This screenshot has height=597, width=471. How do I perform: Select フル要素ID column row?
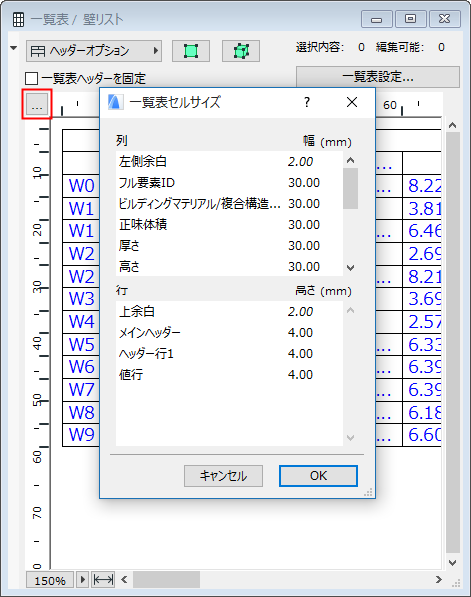[229, 183]
